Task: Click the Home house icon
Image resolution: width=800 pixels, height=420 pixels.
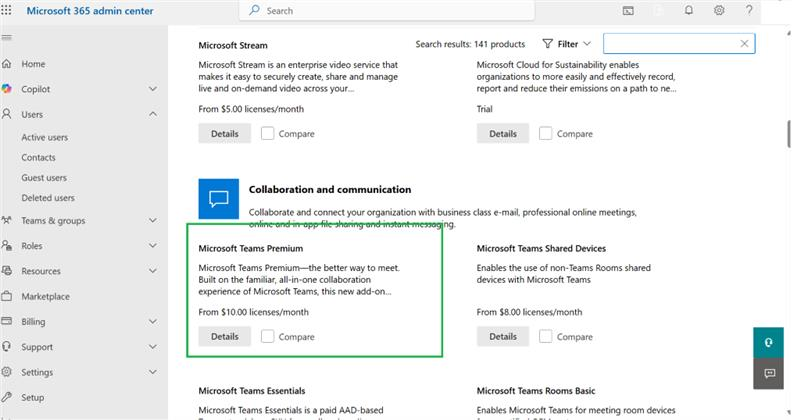Action: 7,64
